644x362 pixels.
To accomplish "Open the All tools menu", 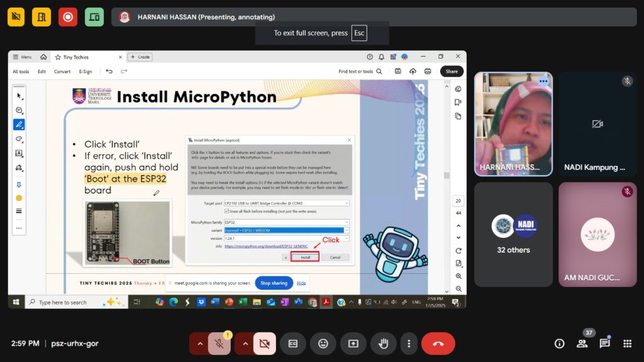I will point(21,72).
